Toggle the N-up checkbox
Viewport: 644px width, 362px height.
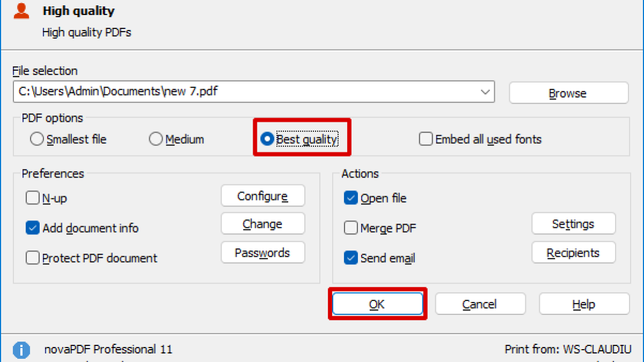[33, 198]
